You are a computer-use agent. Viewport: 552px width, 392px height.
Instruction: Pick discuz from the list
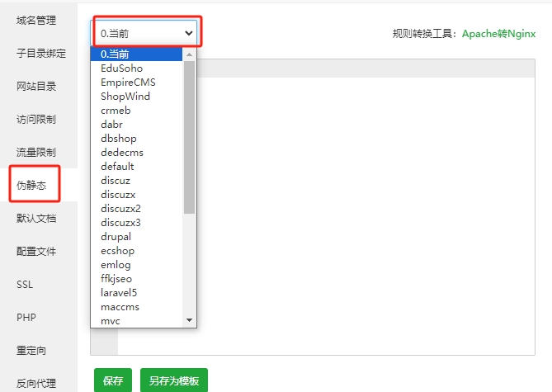(137, 181)
